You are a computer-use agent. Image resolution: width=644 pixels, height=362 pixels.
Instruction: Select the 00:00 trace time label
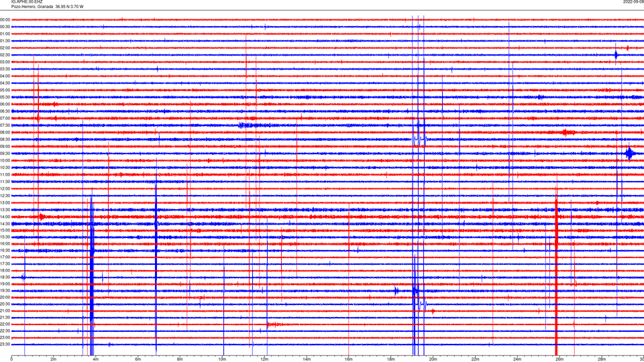(x=5, y=19)
